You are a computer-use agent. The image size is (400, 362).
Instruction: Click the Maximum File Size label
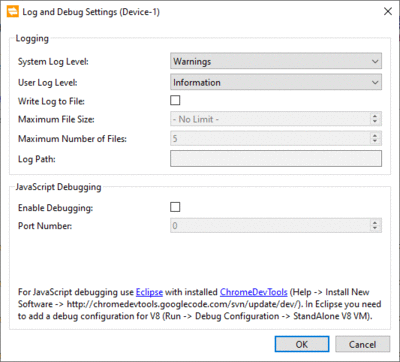point(56,119)
